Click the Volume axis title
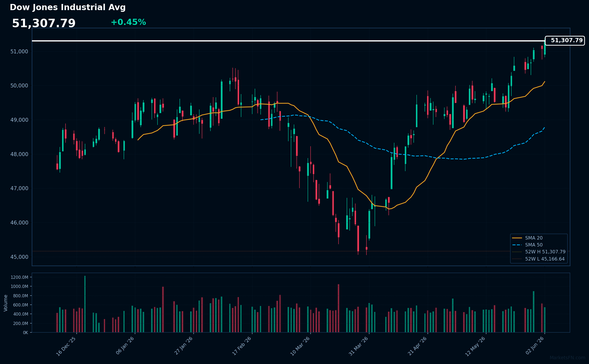Image resolution: width=589 pixels, height=364 pixels. [x=6, y=303]
